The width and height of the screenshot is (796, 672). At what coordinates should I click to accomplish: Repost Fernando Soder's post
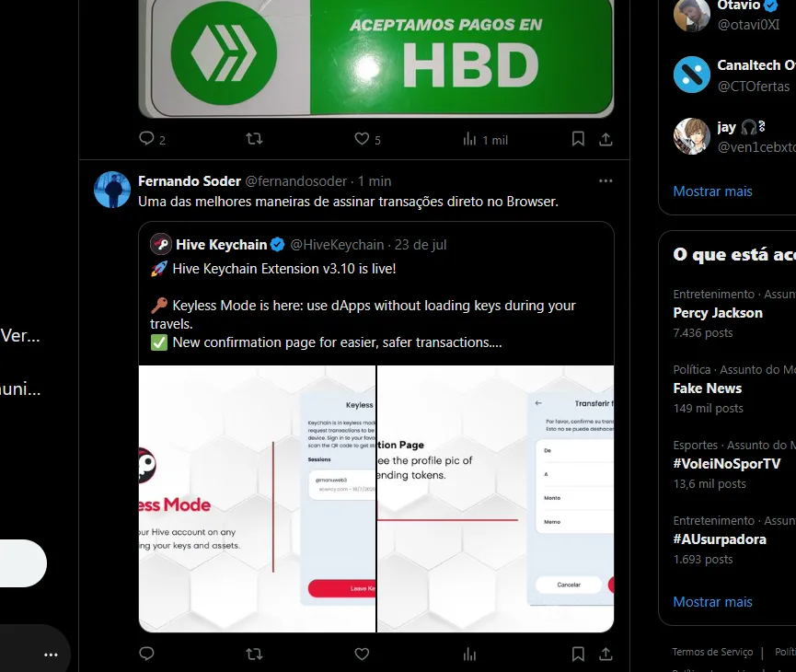(254, 654)
